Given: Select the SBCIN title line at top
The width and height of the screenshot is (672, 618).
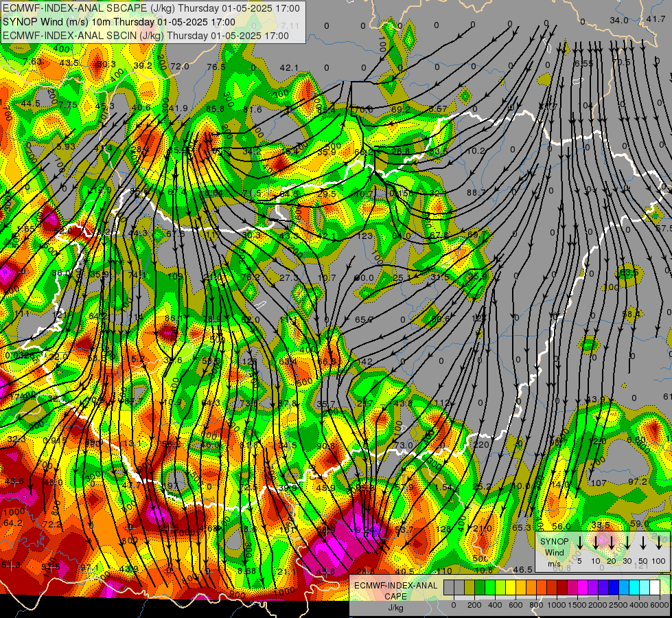Looking at the screenshot, I should 146,36.
